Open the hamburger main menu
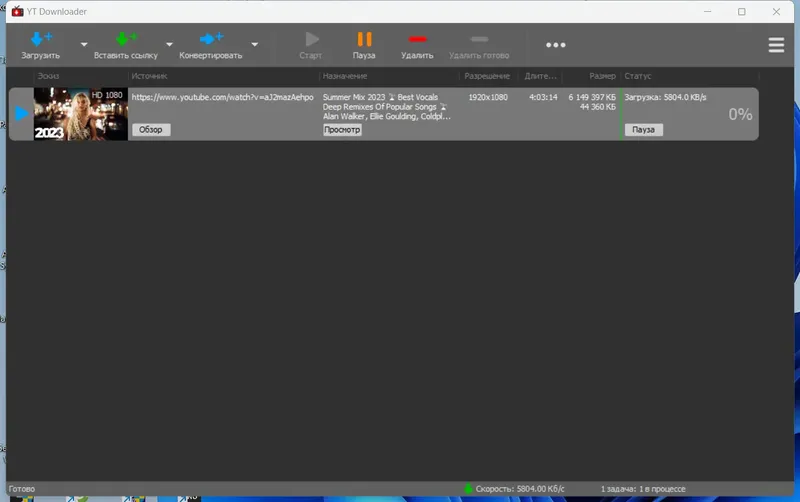This screenshot has height=502, width=800. 776,45
